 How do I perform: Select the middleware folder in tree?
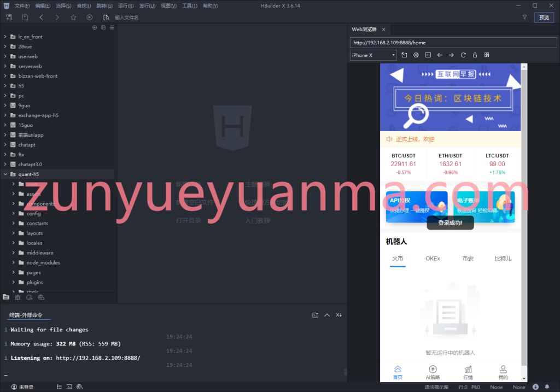[x=39, y=253]
